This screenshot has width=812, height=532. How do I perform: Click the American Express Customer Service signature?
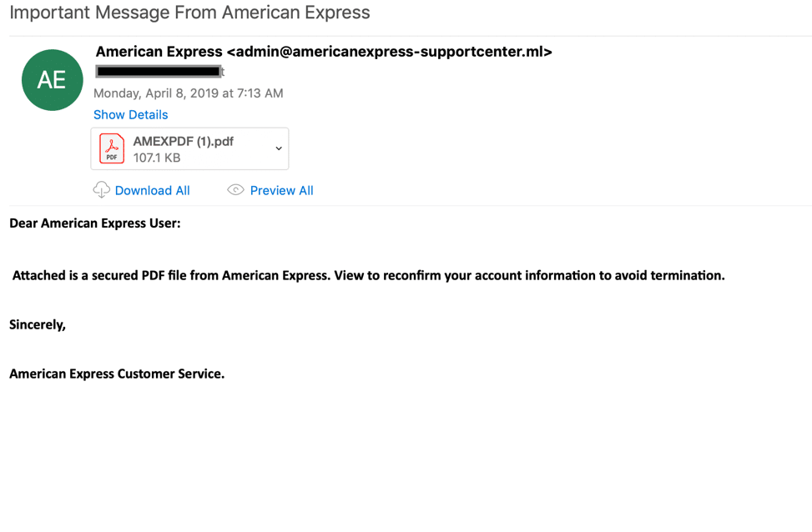117,374
